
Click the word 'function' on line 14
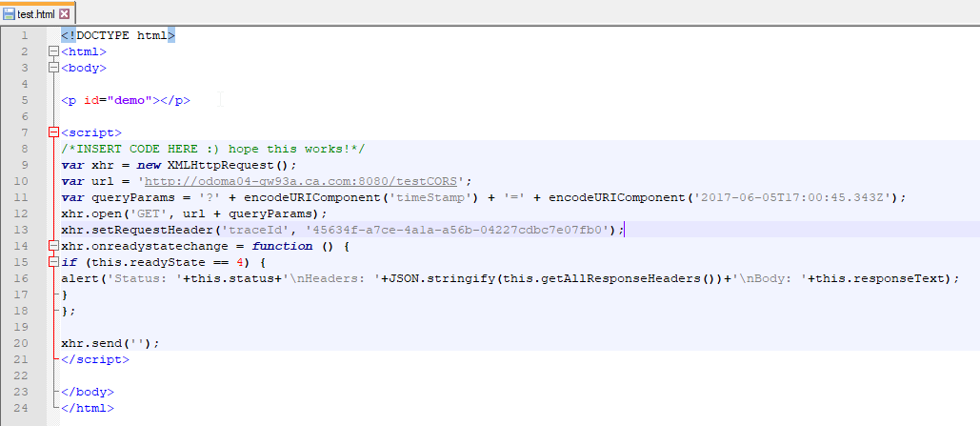[282, 247]
